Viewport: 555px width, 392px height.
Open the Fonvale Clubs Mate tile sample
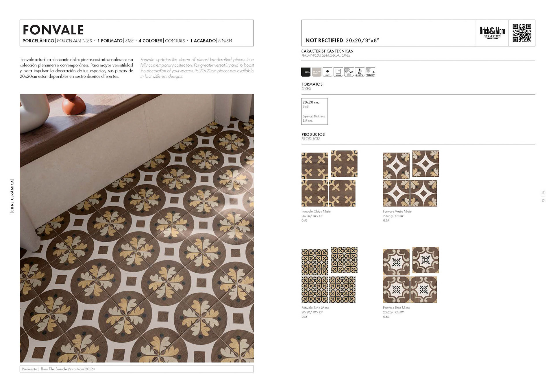[x=329, y=178]
